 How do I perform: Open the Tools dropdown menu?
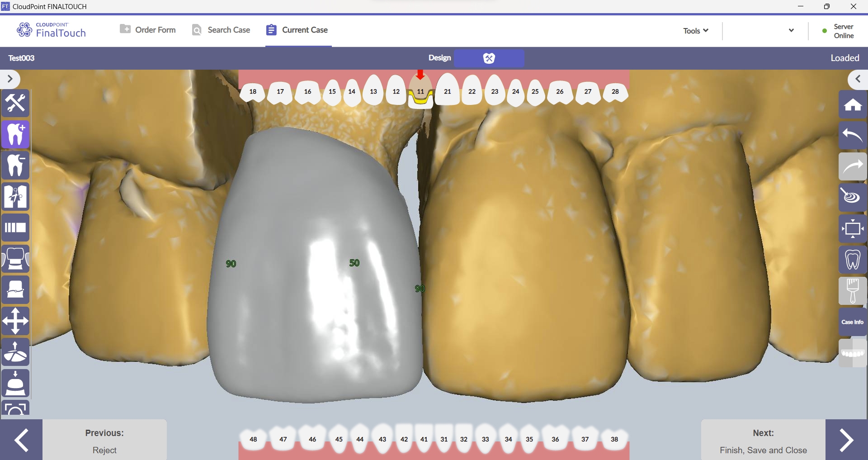[x=695, y=31]
